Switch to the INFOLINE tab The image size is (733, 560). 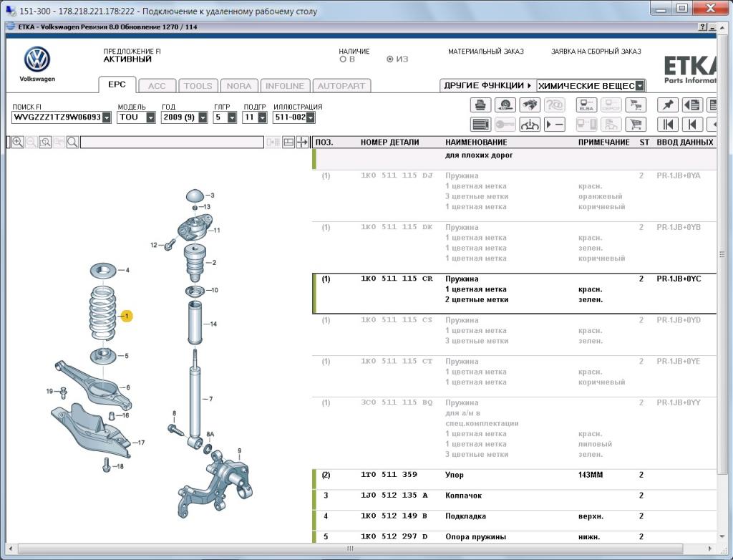click(285, 86)
